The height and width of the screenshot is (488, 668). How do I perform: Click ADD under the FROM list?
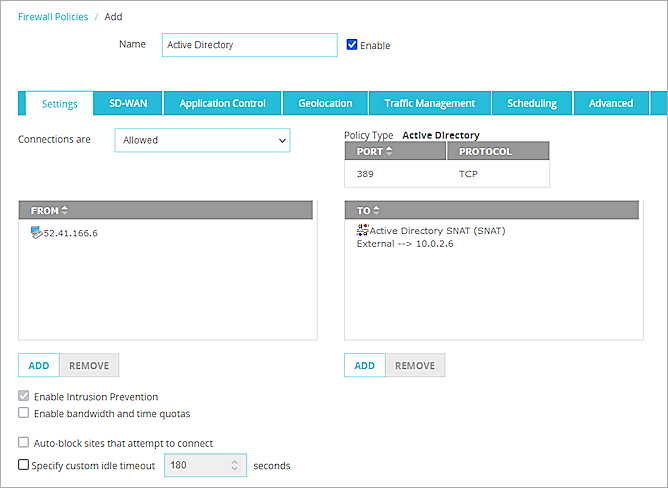click(x=39, y=365)
